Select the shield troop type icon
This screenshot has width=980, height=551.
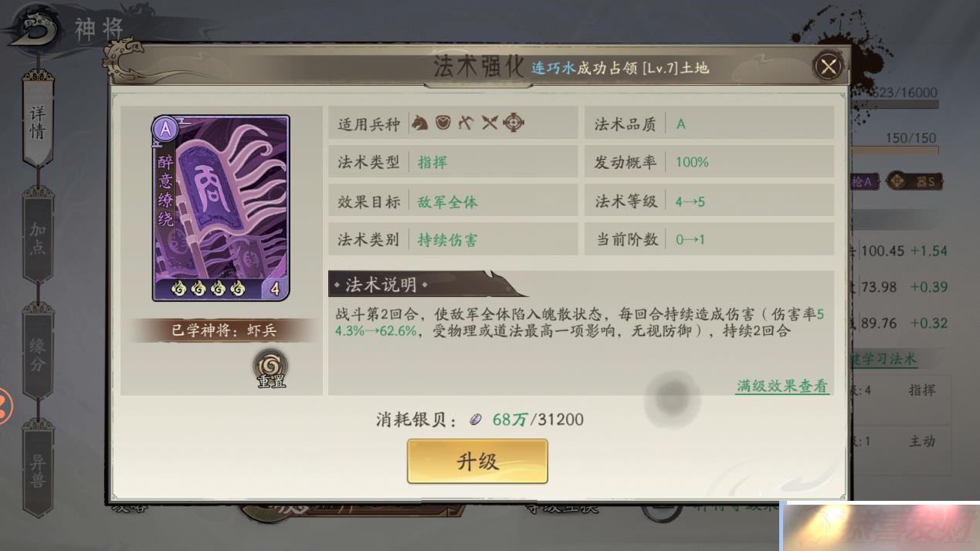(x=443, y=123)
